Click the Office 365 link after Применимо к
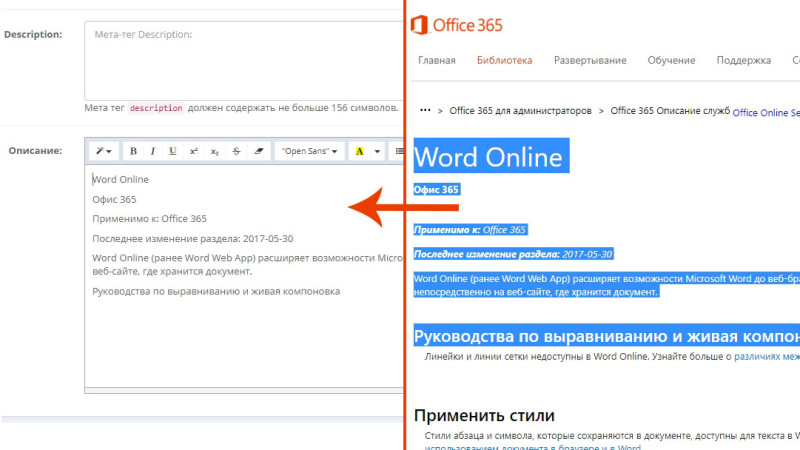 504,230
